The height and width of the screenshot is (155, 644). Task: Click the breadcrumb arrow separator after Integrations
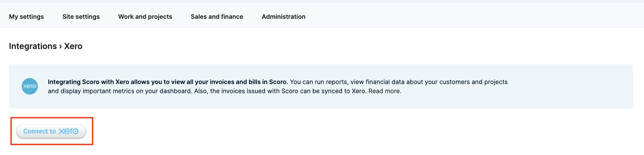(60, 46)
